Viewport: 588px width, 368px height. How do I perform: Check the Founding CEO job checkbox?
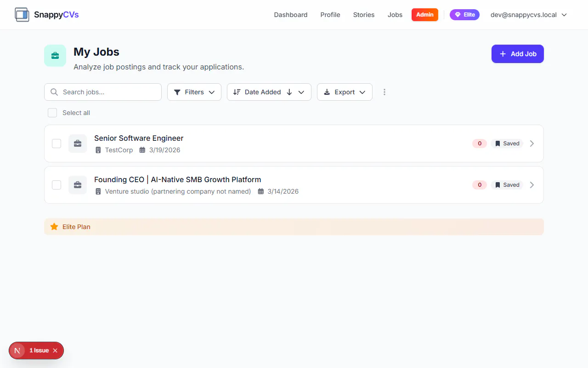[57, 185]
